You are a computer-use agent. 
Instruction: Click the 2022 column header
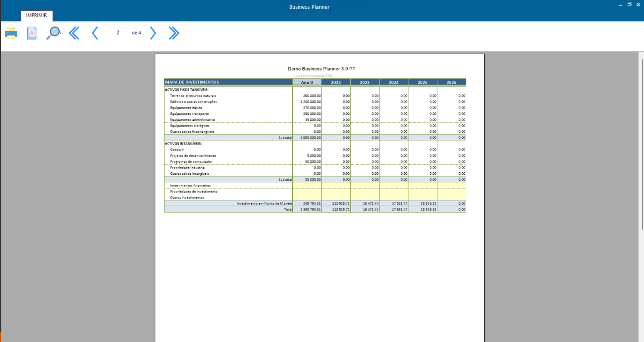tap(336, 82)
